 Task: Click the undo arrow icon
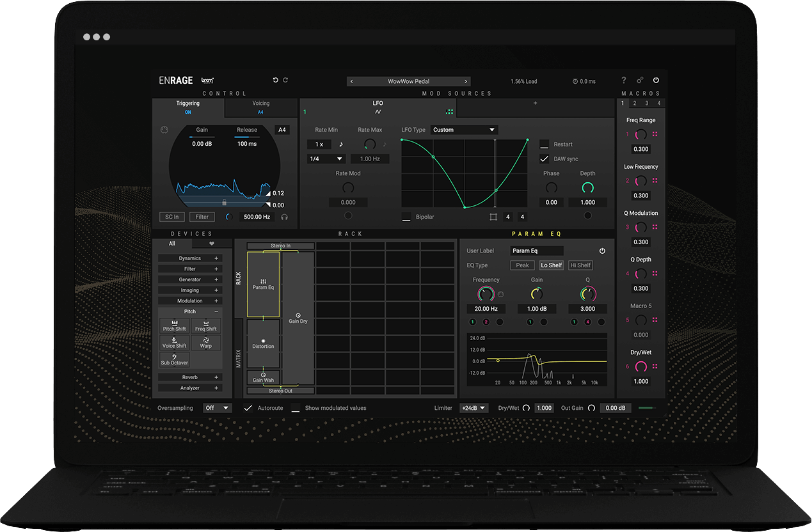[276, 81]
